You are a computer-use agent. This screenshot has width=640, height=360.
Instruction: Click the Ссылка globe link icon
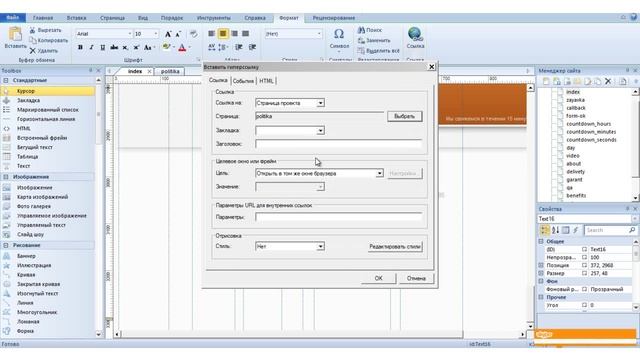tap(415, 34)
